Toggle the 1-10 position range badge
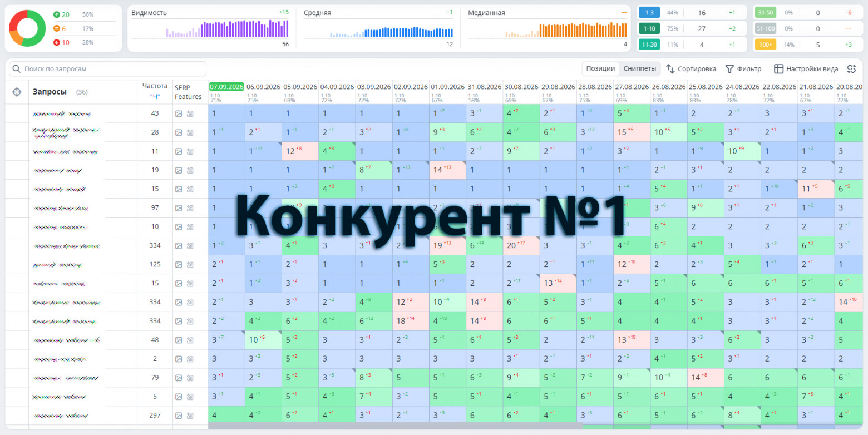The height and width of the screenshot is (435, 868). [650, 28]
